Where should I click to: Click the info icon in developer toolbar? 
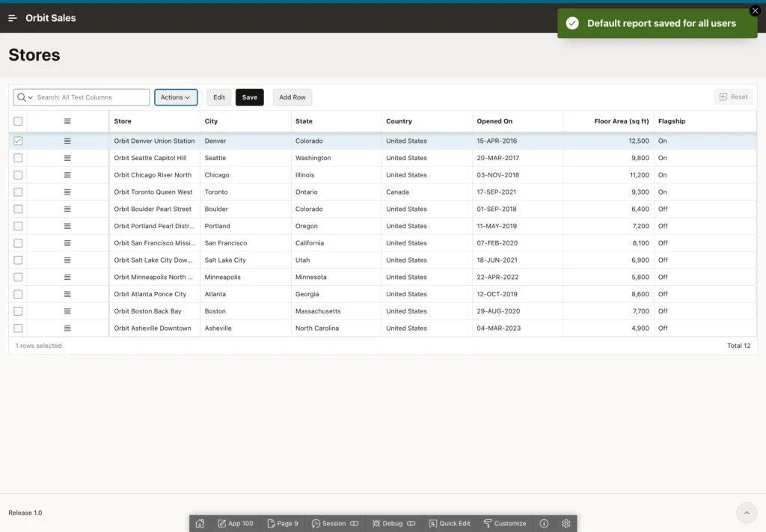[x=544, y=523]
